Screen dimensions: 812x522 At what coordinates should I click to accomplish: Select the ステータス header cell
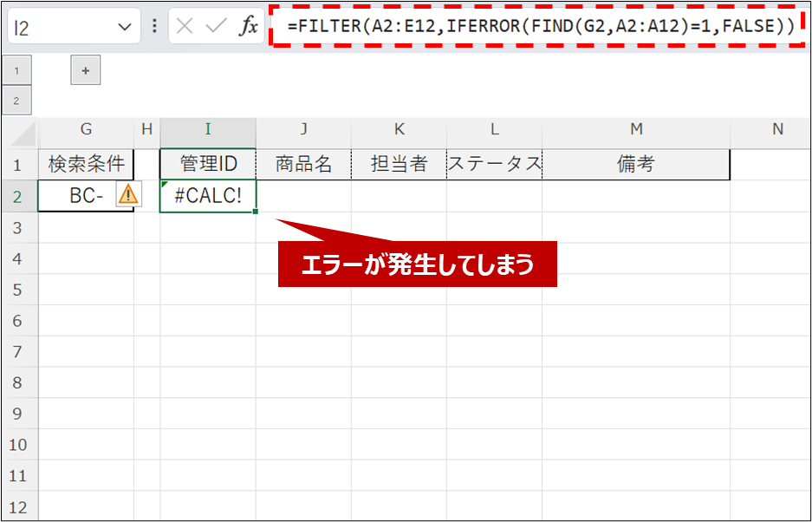tap(494, 163)
